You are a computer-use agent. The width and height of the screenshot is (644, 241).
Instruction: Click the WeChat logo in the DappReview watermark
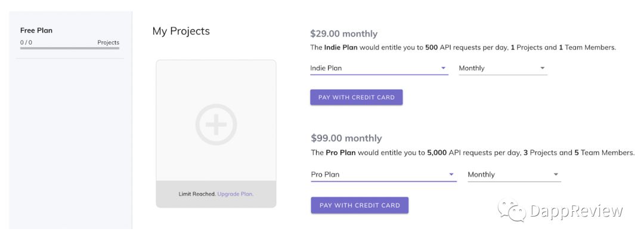[x=512, y=210]
